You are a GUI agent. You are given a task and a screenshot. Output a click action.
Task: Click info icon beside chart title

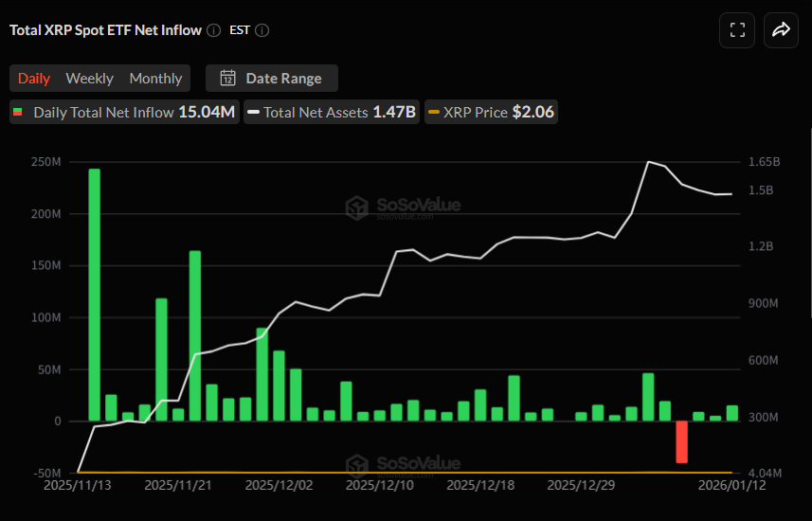click(214, 30)
